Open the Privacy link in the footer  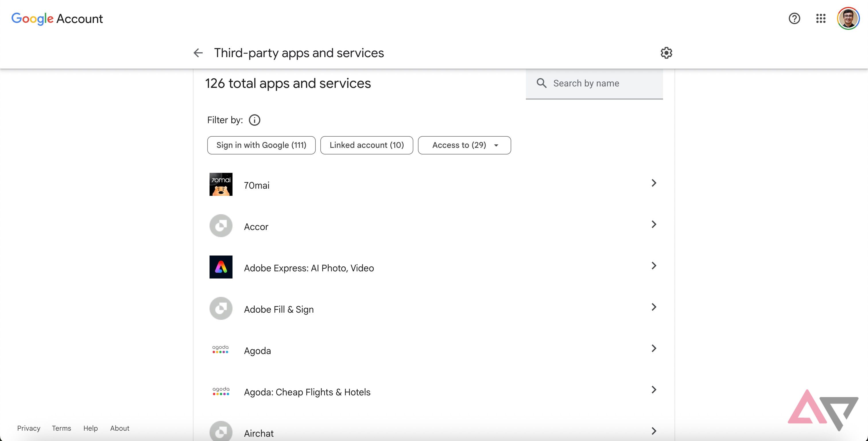tap(28, 428)
